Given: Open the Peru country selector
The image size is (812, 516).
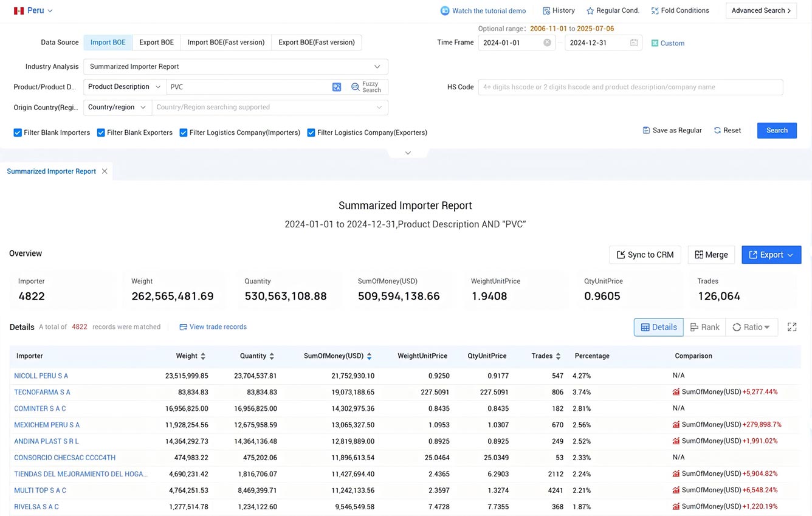Looking at the screenshot, I should (33, 11).
